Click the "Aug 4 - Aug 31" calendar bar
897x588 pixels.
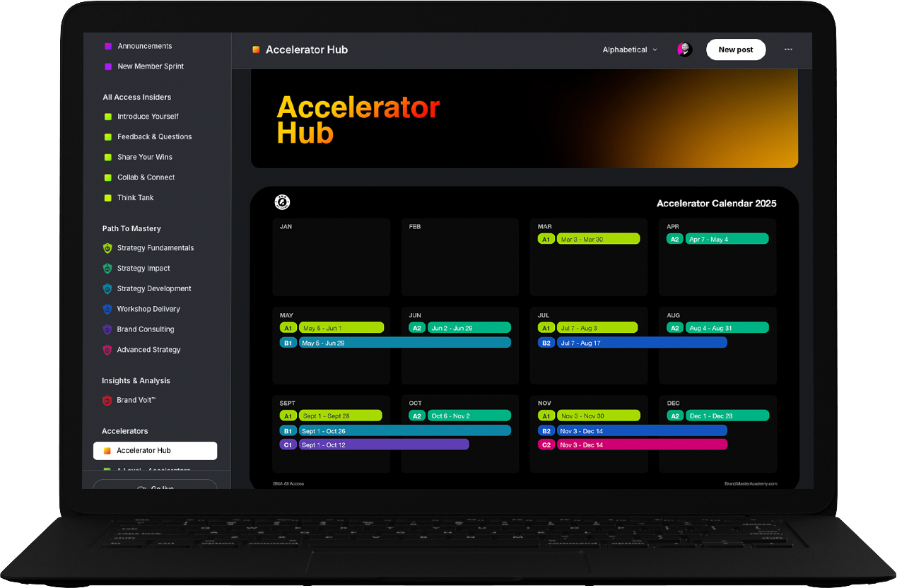727,327
